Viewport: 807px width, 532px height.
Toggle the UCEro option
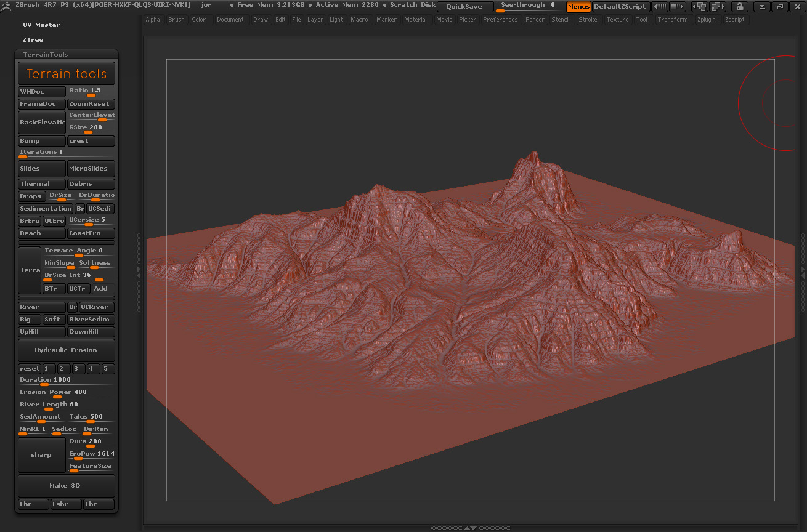[54, 220]
